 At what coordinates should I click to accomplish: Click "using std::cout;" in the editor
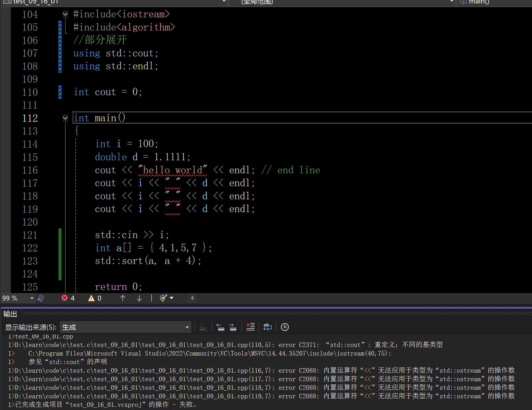point(116,53)
